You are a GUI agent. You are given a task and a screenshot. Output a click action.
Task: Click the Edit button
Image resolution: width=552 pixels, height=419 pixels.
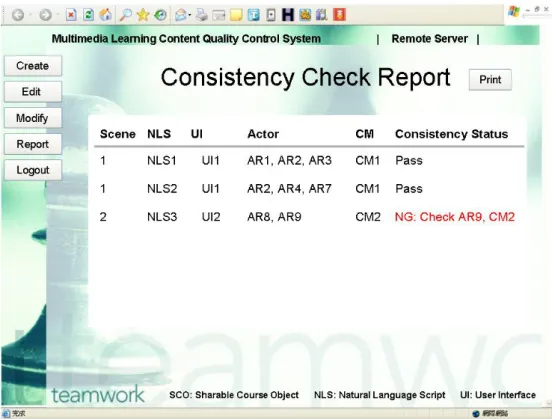click(x=33, y=92)
